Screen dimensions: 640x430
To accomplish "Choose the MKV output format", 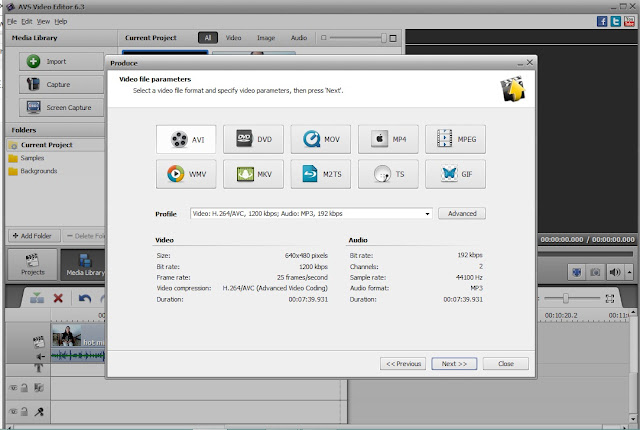I will click(x=253, y=174).
